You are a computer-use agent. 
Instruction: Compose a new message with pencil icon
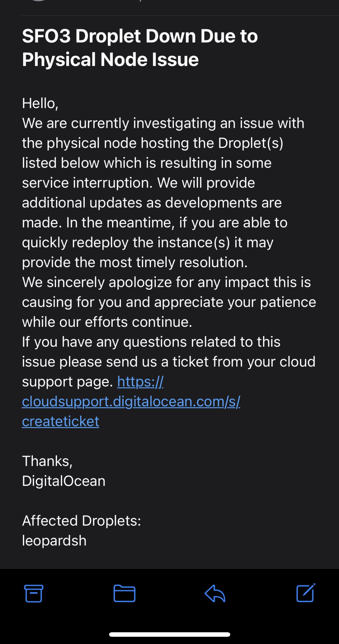point(306,593)
